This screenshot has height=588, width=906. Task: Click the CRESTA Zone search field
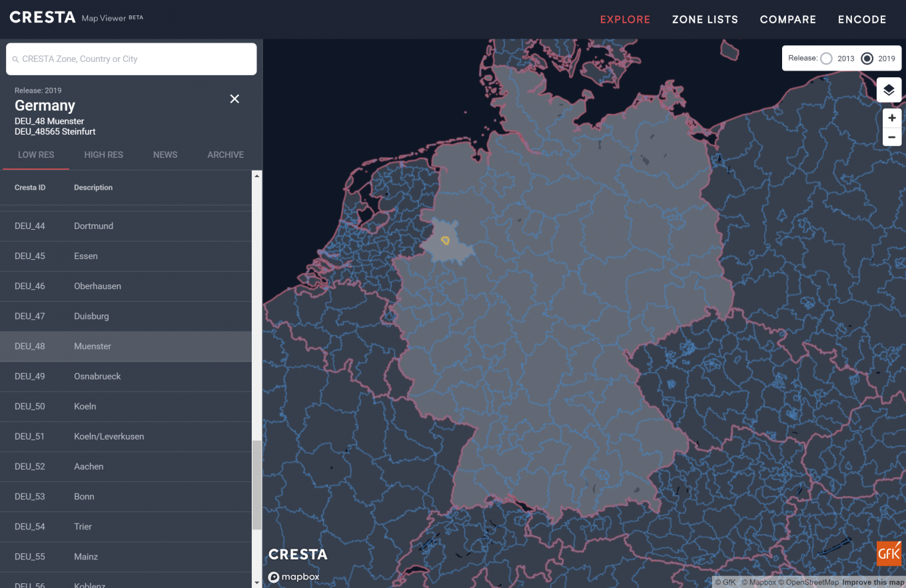(x=131, y=59)
